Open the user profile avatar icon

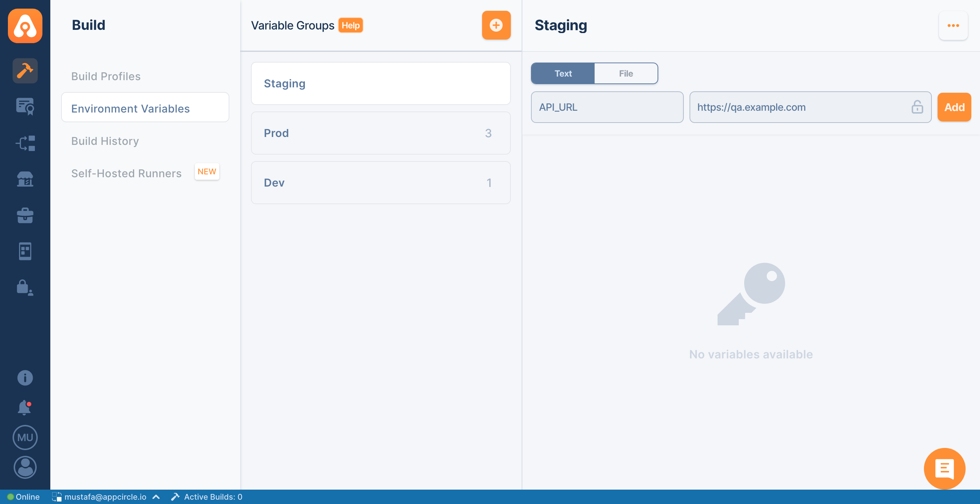(x=25, y=467)
